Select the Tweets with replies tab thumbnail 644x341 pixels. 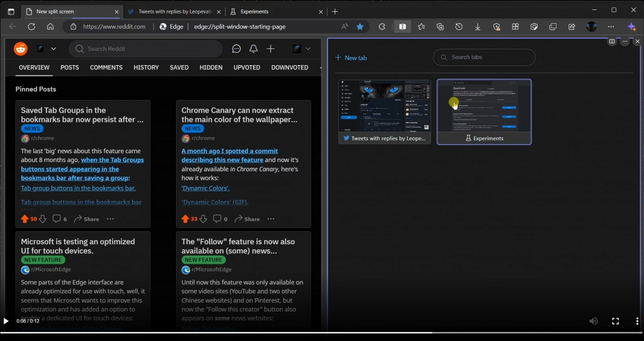pos(384,111)
